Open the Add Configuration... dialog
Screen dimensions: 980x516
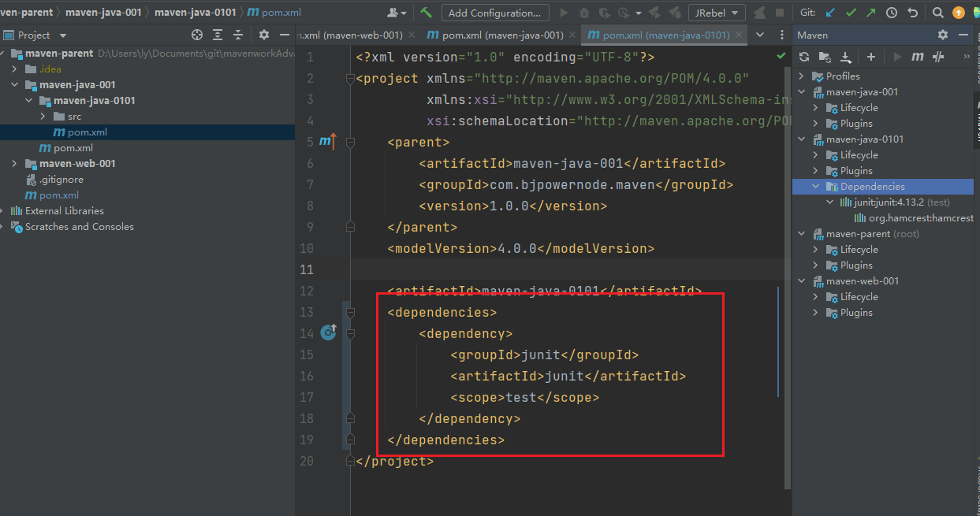coord(496,13)
